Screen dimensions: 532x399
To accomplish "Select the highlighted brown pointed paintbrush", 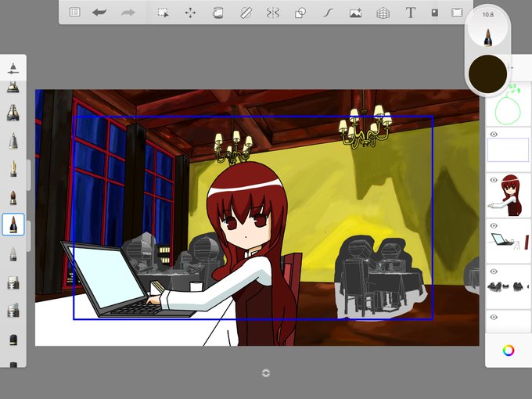I will tap(13, 225).
